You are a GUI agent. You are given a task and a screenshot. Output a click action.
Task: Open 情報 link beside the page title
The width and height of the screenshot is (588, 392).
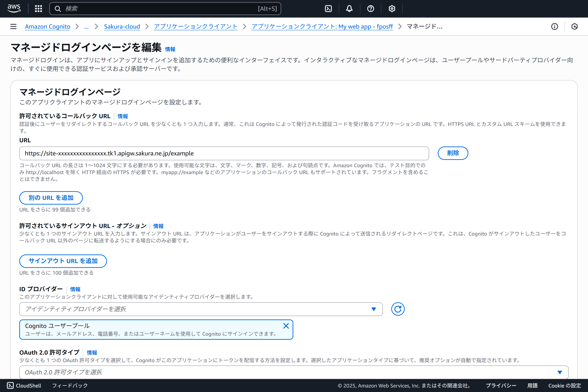[170, 49]
